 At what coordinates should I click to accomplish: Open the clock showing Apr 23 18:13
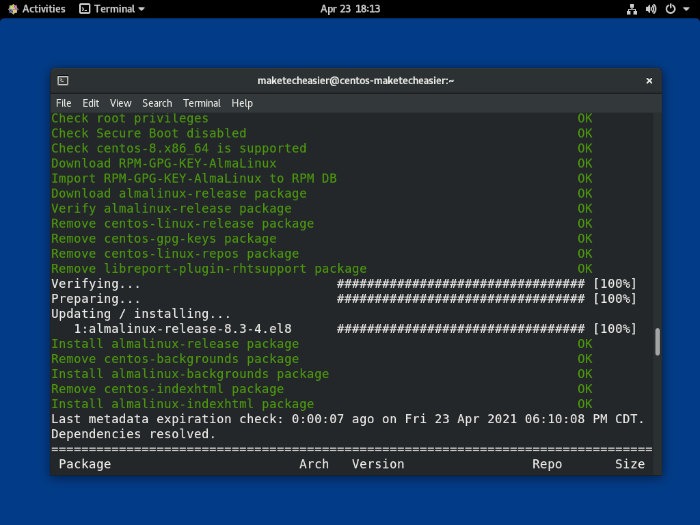350,9
